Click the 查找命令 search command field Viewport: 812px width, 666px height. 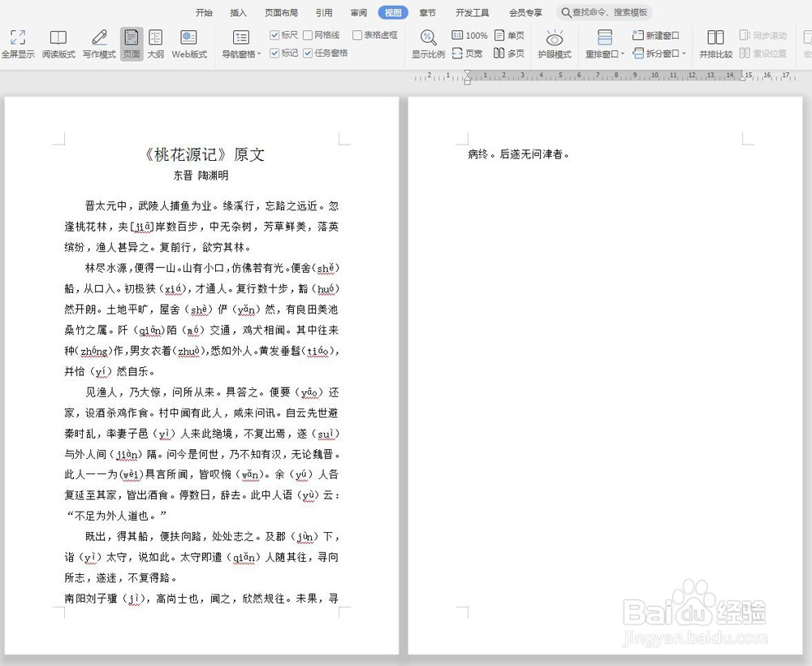603,12
